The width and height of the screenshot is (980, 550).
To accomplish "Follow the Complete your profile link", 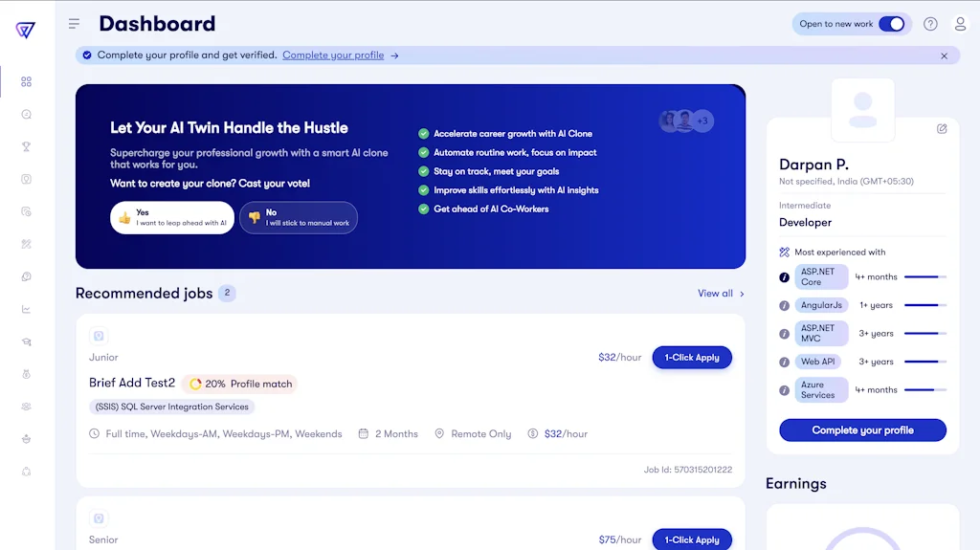I will click(333, 55).
